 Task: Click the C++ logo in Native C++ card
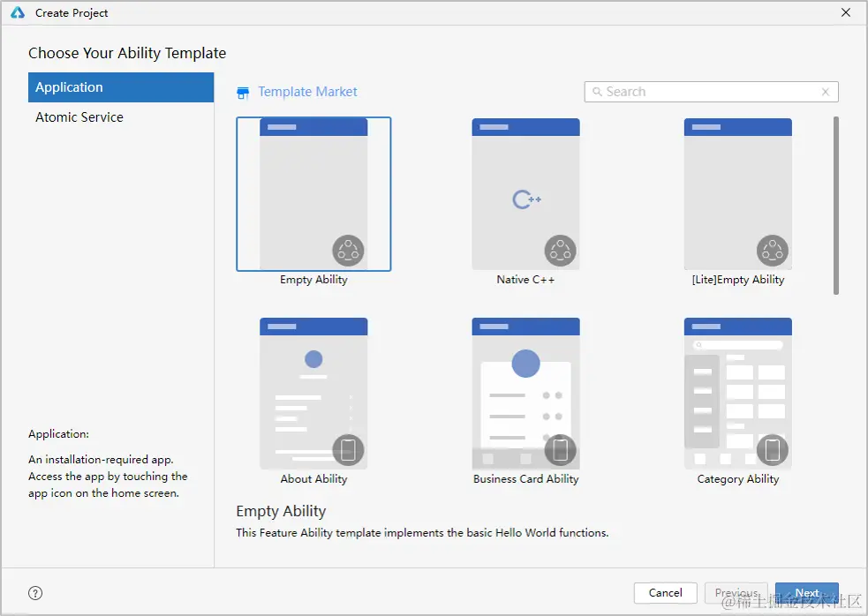coord(526,199)
